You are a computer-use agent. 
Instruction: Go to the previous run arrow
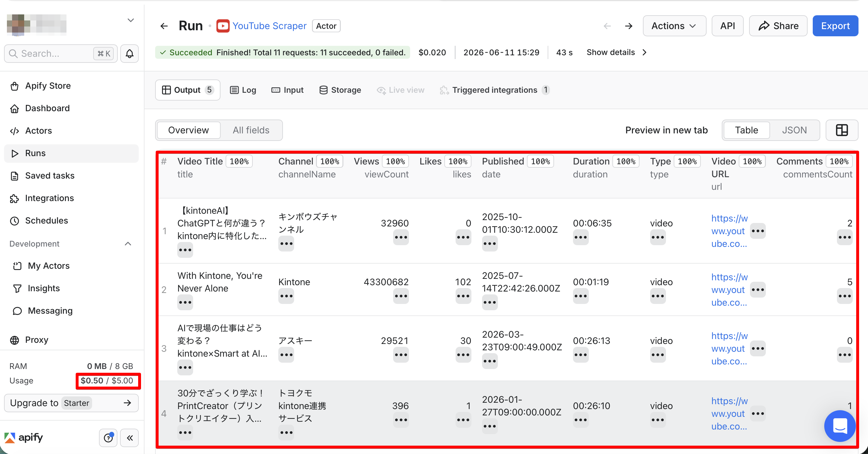click(607, 26)
